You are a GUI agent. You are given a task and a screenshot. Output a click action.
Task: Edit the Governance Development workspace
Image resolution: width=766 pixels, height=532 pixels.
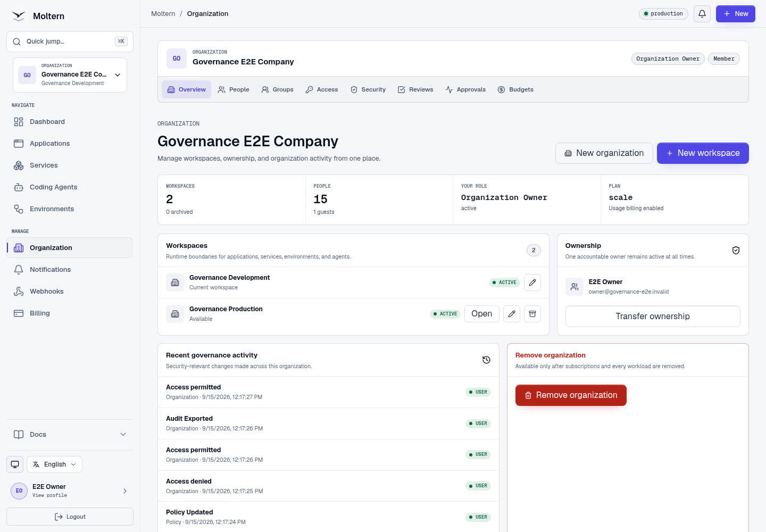click(x=532, y=282)
